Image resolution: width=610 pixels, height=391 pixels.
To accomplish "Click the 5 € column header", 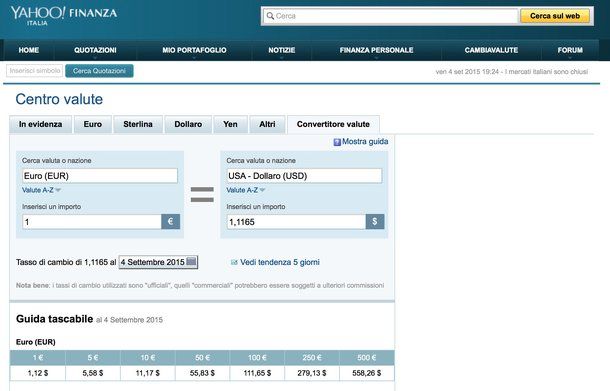I will pyautogui.click(x=93, y=358).
